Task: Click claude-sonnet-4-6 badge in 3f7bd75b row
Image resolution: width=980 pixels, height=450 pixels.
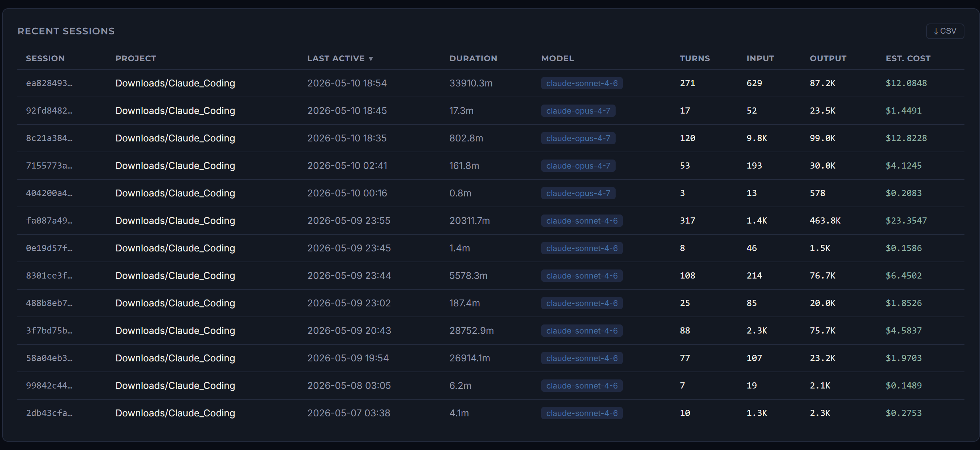Action: pyautogui.click(x=582, y=331)
